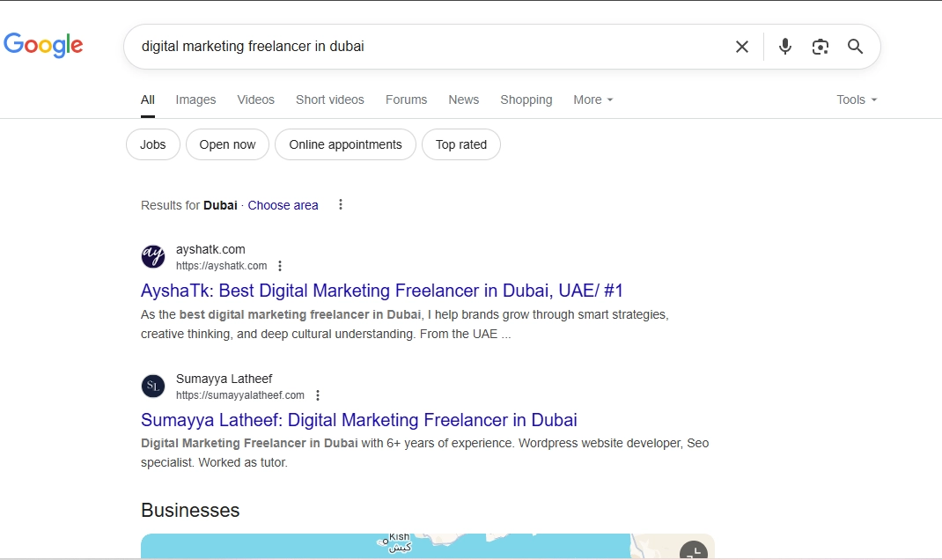The height and width of the screenshot is (560, 942).
Task: Click the https://ayshatk.com URL text
Action: [222, 266]
